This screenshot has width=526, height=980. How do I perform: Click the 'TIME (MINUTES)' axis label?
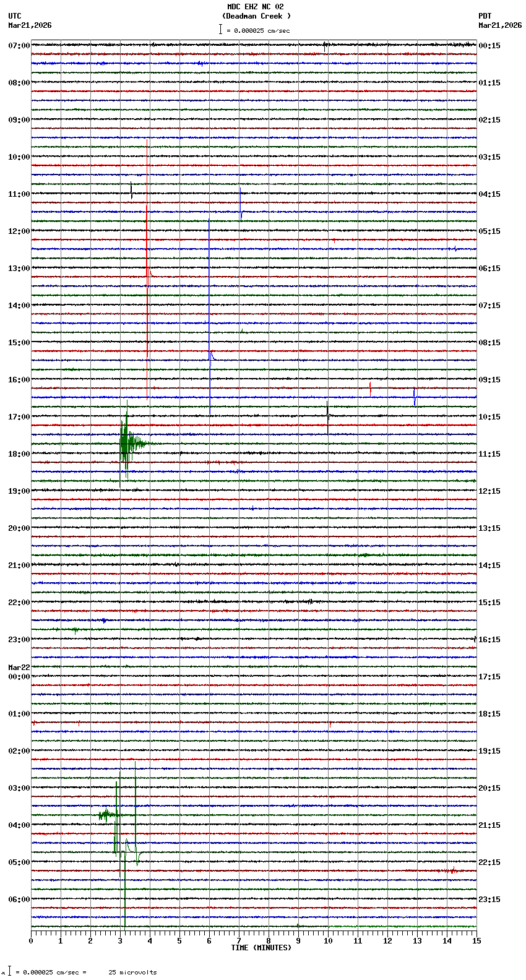tap(261, 948)
